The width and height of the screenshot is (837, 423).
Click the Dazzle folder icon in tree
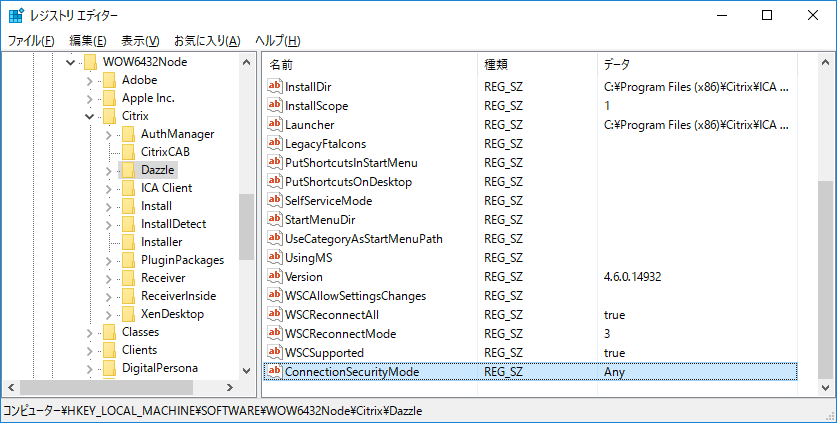[127, 170]
